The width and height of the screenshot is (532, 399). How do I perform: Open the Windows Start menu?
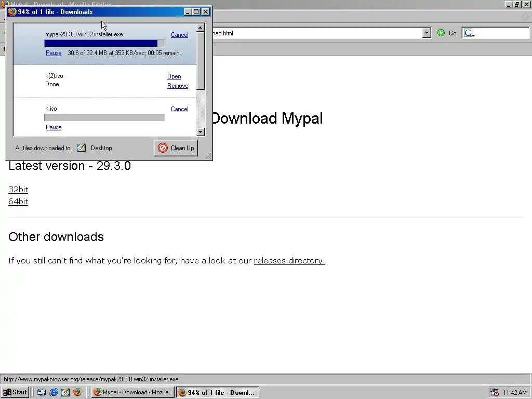point(15,392)
